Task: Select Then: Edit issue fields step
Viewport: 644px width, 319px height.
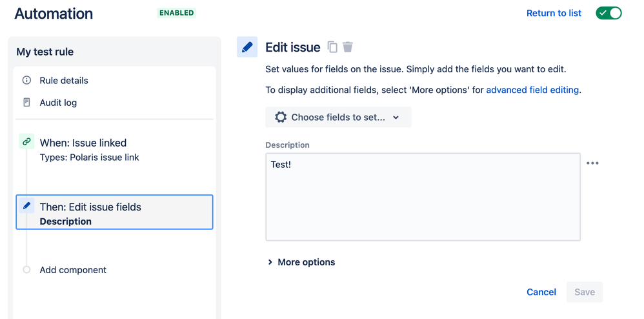Action: point(115,212)
